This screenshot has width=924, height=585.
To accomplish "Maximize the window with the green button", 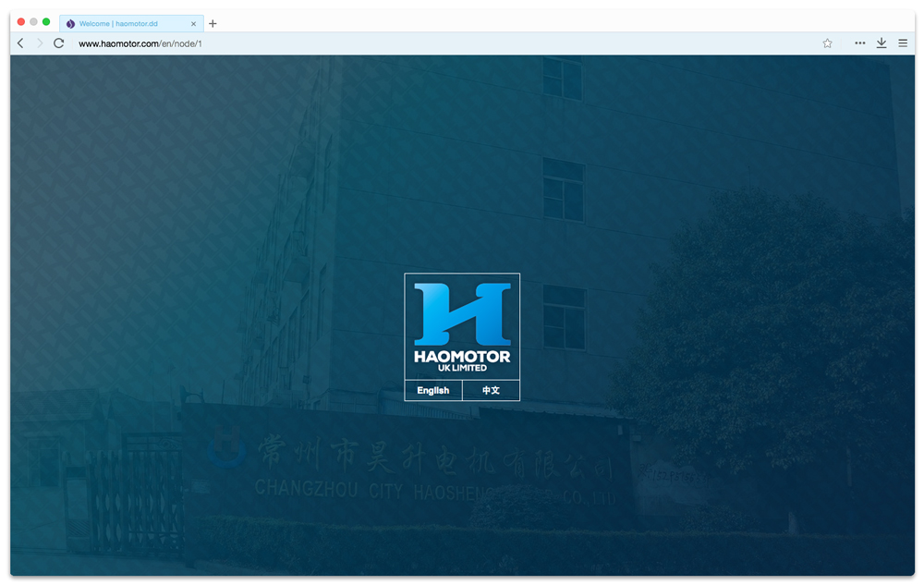I will click(46, 22).
